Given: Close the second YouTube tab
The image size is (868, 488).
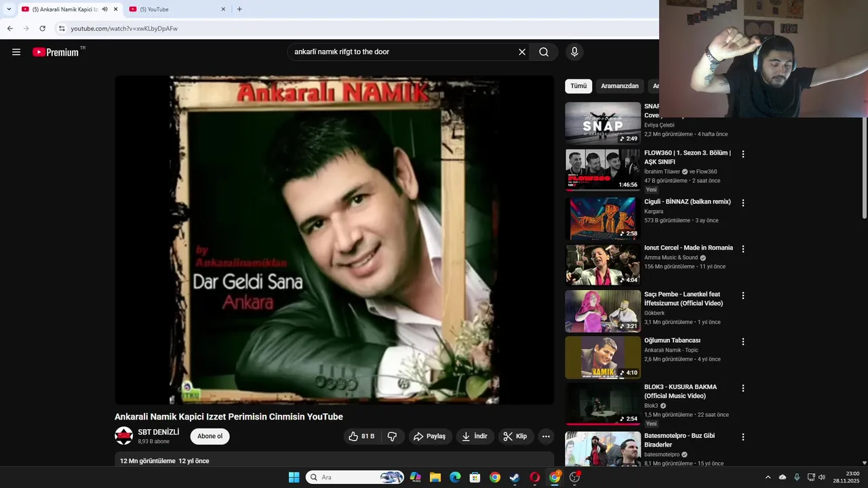Looking at the screenshot, I should (x=223, y=9).
